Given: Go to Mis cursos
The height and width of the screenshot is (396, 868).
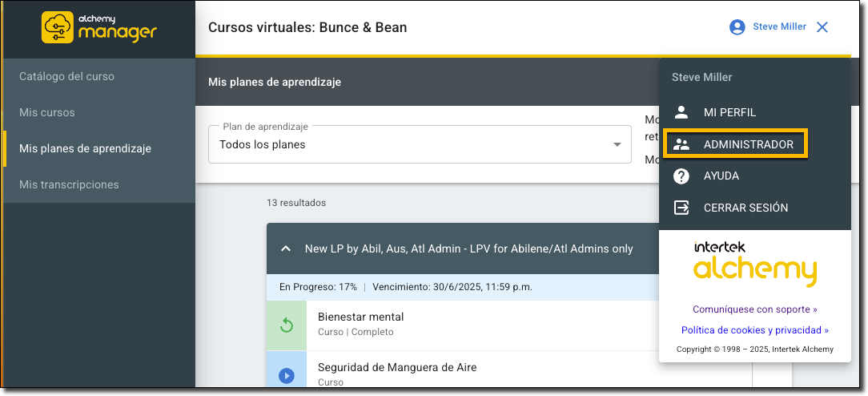Looking at the screenshot, I should coord(47,112).
